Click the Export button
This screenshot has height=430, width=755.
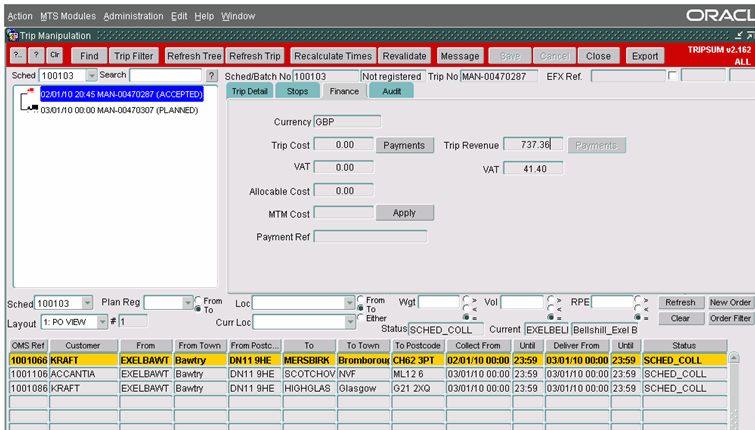click(645, 56)
